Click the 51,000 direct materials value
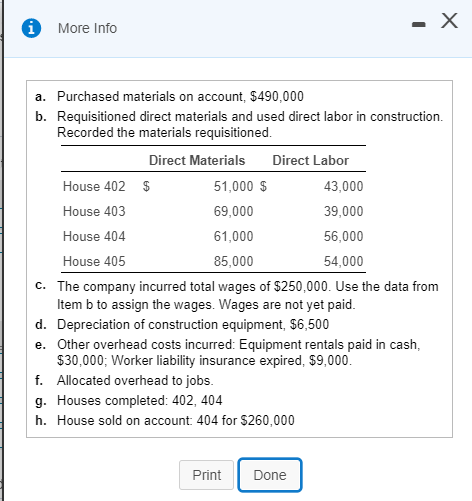 coord(233,186)
